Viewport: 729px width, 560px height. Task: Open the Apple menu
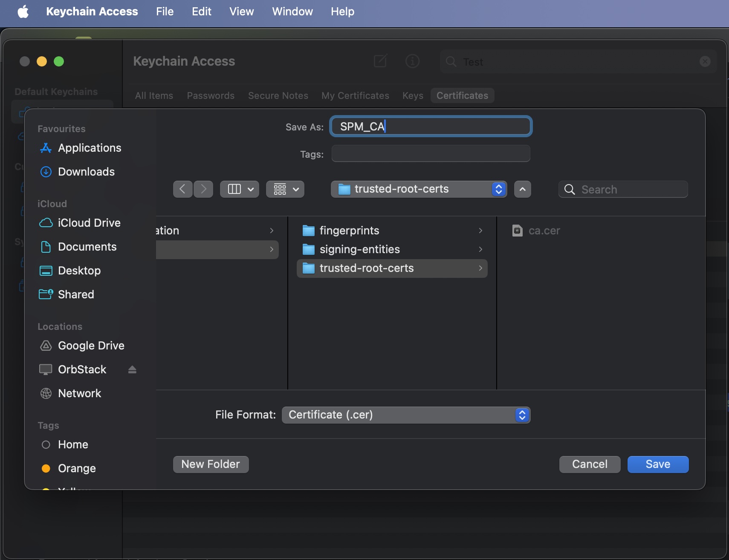[x=23, y=12]
